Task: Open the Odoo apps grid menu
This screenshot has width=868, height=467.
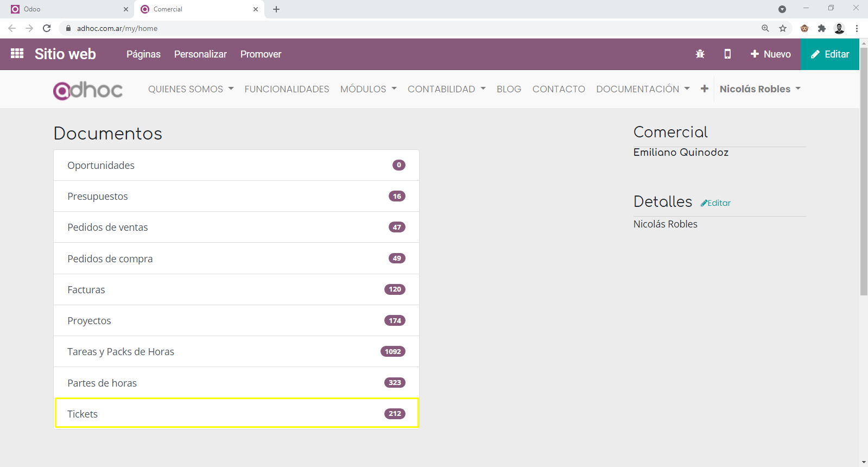Action: click(17, 54)
